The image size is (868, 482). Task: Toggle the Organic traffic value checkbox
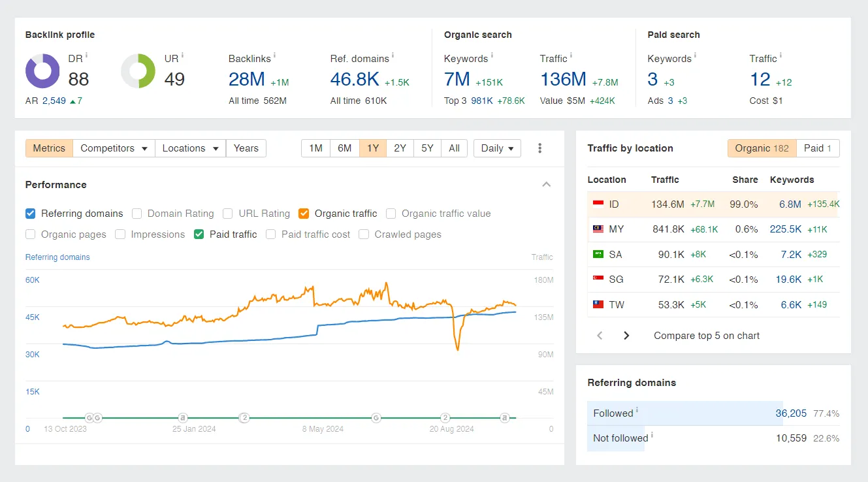391,214
